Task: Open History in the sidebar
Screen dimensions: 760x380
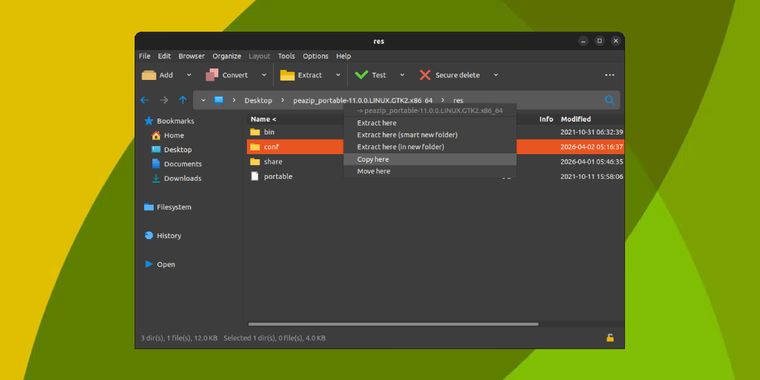Action: [x=163, y=236]
